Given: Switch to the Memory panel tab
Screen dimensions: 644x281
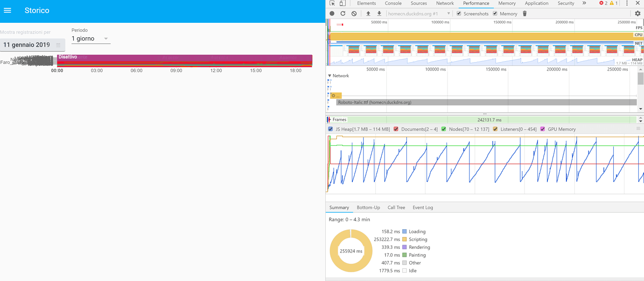Looking at the screenshot, I should click(x=507, y=3).
